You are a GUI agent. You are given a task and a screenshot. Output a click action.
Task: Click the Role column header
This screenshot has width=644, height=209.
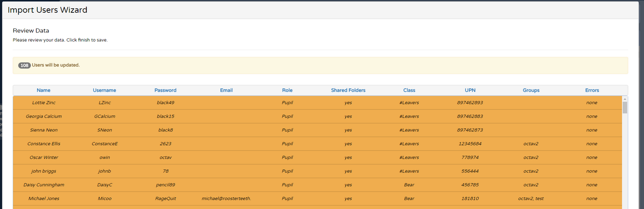click(x=287, y=90)
